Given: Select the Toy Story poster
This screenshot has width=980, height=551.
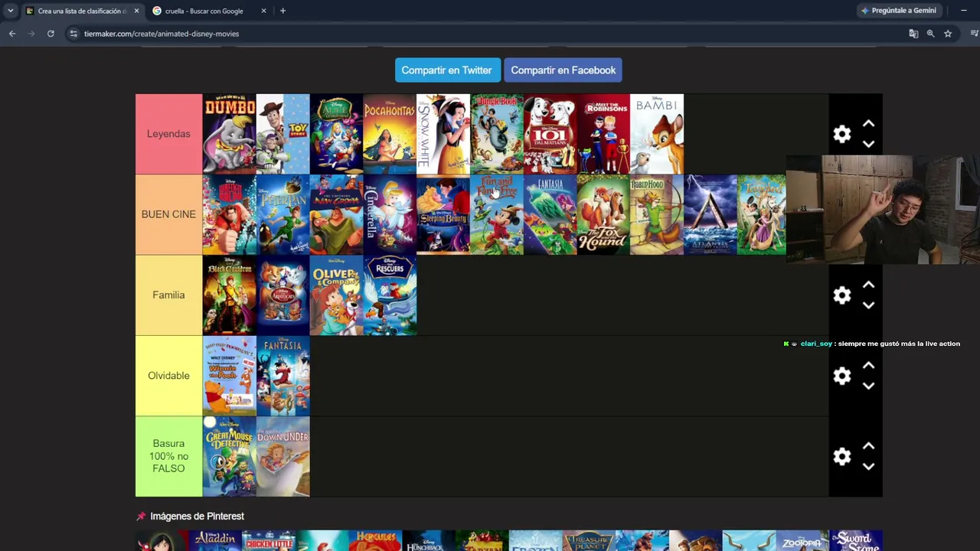Looking at the screenshot, I should click(x=283, y=134).
